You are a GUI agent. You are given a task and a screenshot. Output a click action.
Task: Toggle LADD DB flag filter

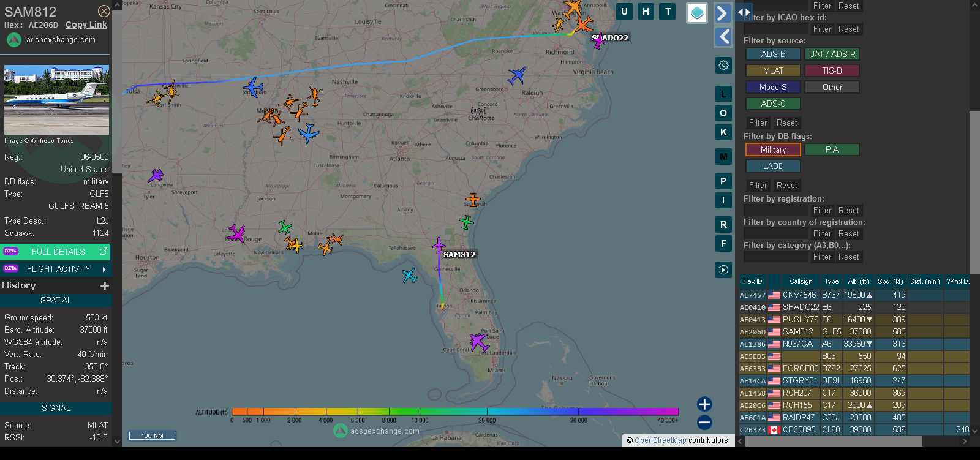click(x=773, y=166)
